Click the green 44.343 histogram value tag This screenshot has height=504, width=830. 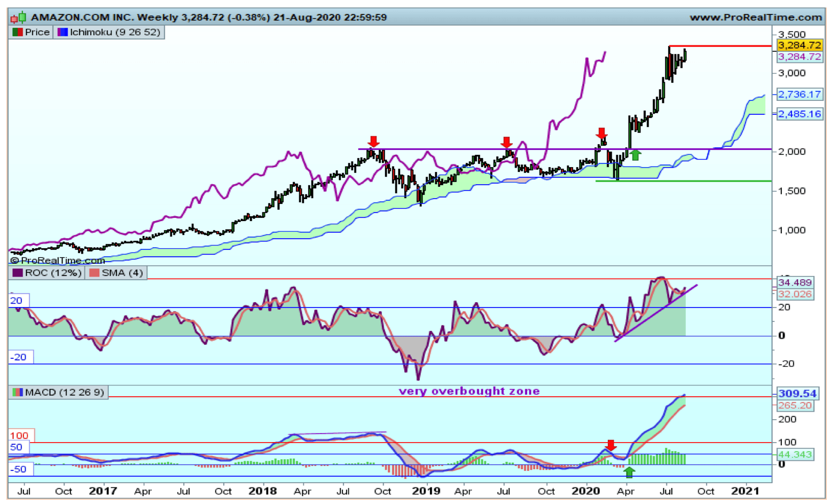[795, 455]
